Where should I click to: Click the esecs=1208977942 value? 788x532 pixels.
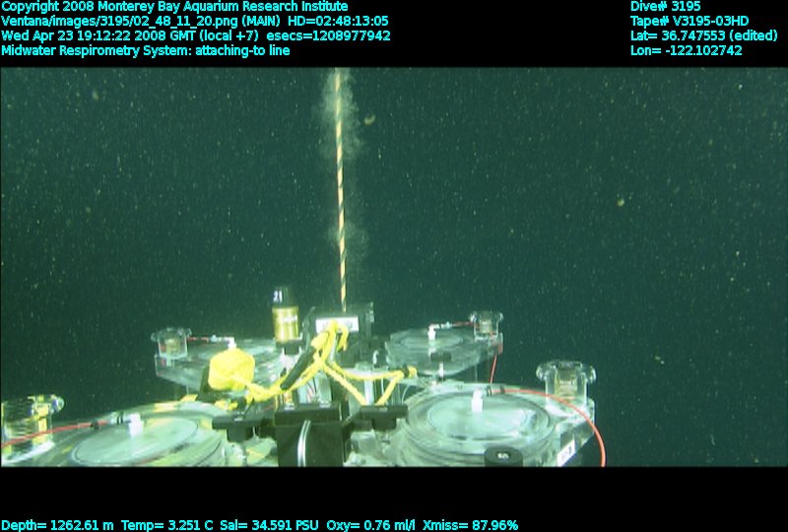click(x=328, y=35)
